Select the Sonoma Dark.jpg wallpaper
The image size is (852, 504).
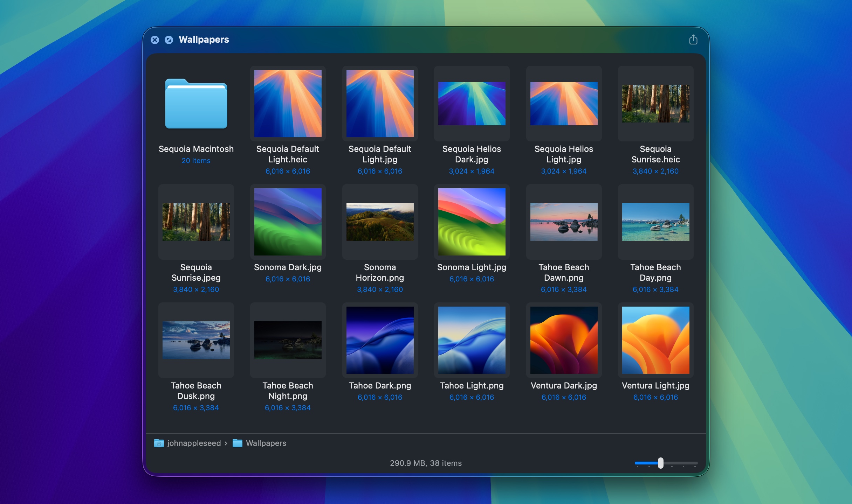[x=288, y=222]
